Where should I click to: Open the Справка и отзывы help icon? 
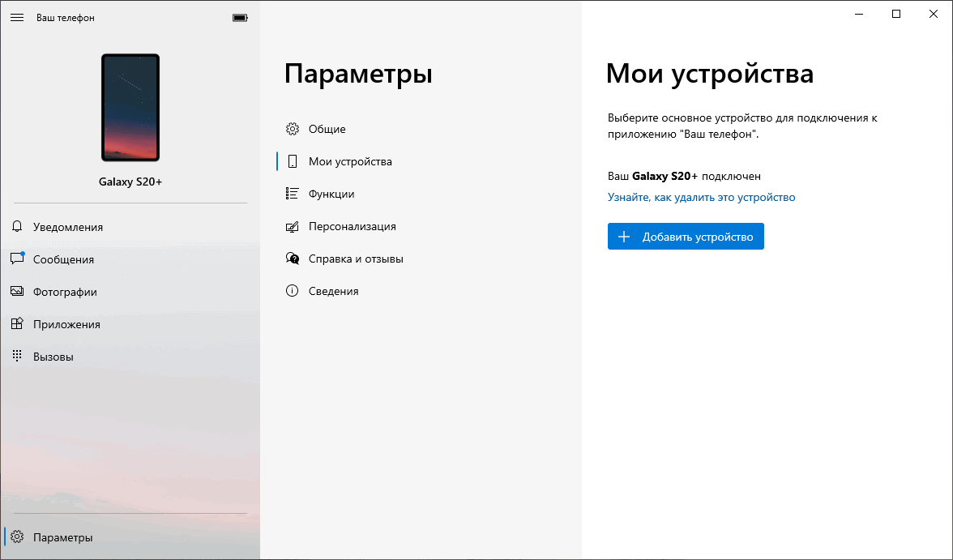coord(293,258)
